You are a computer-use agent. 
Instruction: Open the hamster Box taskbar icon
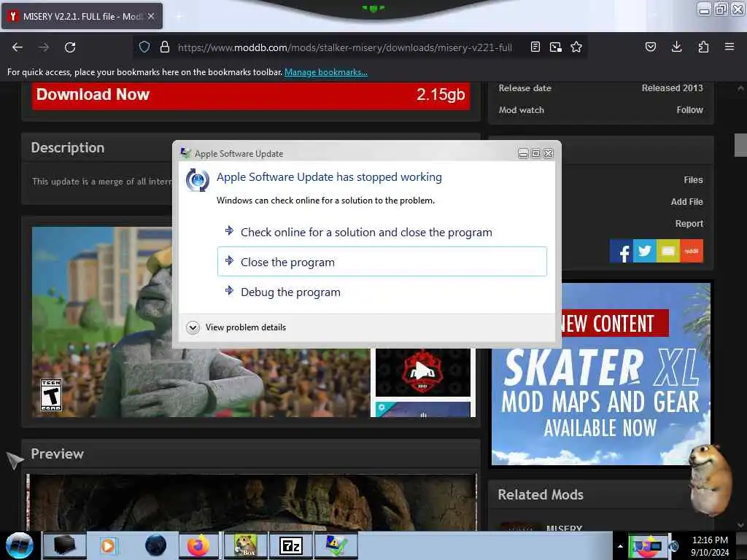(x=245, y=545)
